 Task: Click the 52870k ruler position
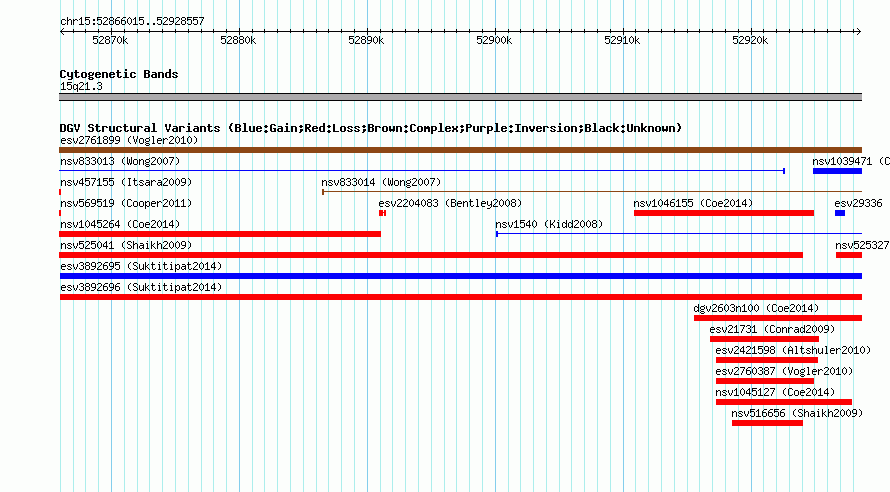[x=110, y=40]
